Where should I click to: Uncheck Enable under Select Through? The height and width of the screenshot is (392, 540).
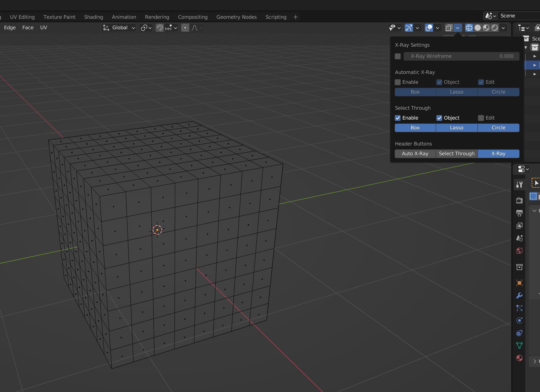[398, 118]
